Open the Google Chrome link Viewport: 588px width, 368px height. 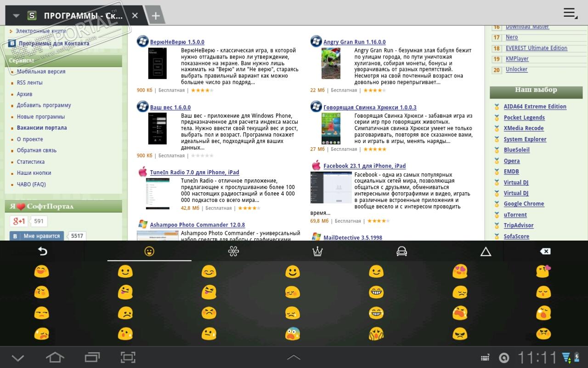point(524,204)
